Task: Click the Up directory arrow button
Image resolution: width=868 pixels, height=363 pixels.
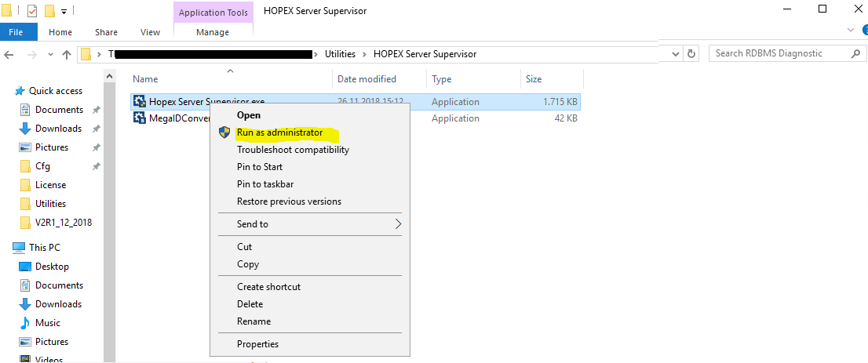Action: pyautogui.click(x=66, y=54)
